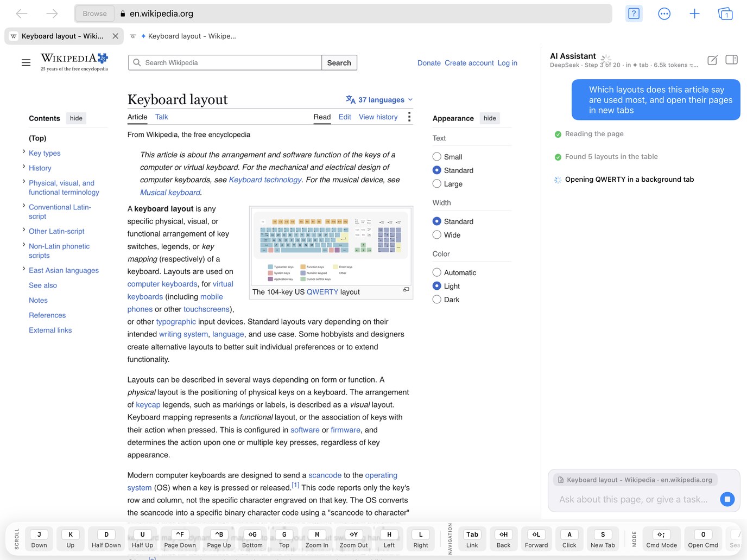Open the vertical three-dot page tools menu
Image resolution: width=747 pixels, height=560 pixels.
pos(409,117)
